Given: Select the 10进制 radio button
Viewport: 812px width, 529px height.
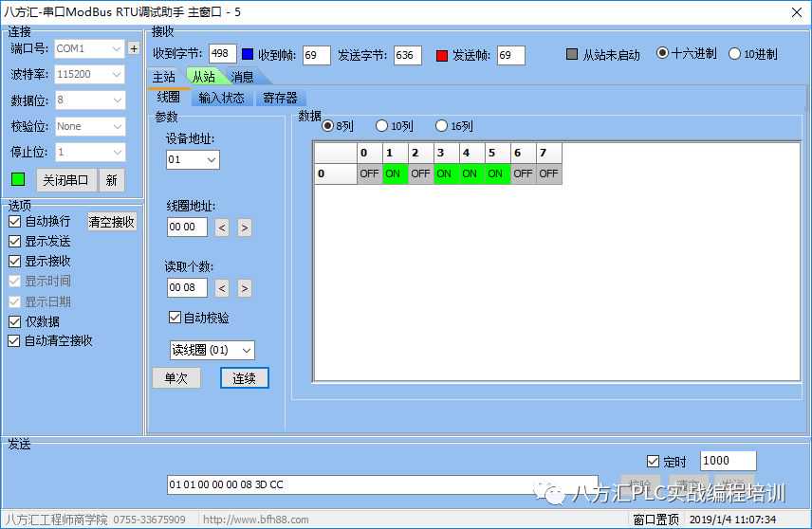Looking at the screenshot, I should tap(735, 54).
